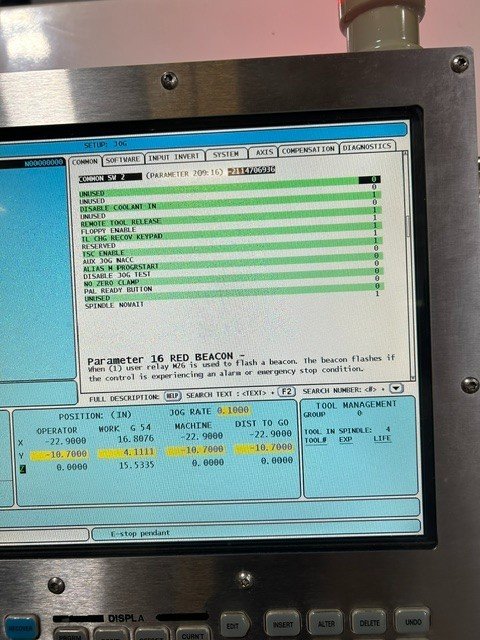Open the AXIS parameters tab
This screenshot has width=480, height=640.
264,152
